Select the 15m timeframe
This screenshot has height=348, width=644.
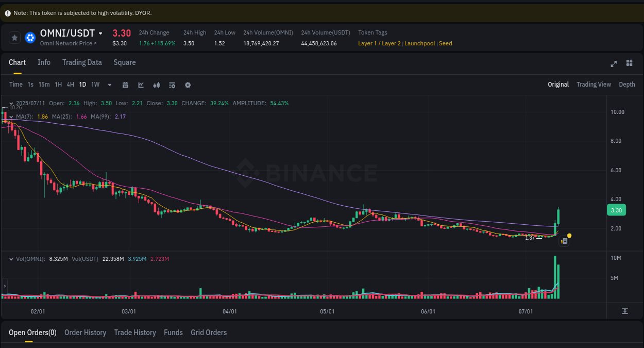(44, 85)
